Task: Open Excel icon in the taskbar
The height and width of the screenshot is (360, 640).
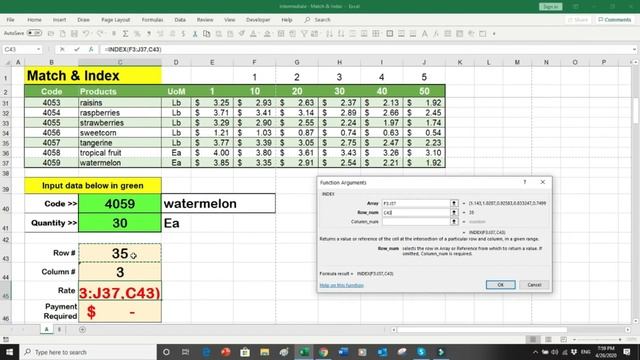Action: click(x=304, y=352)
